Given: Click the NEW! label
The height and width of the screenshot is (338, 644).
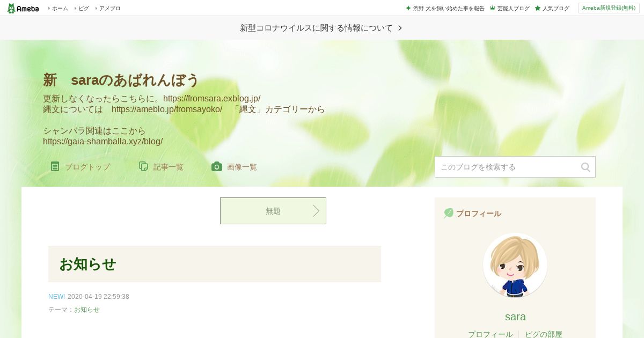Looking at the screenshot, I should 56,297.
